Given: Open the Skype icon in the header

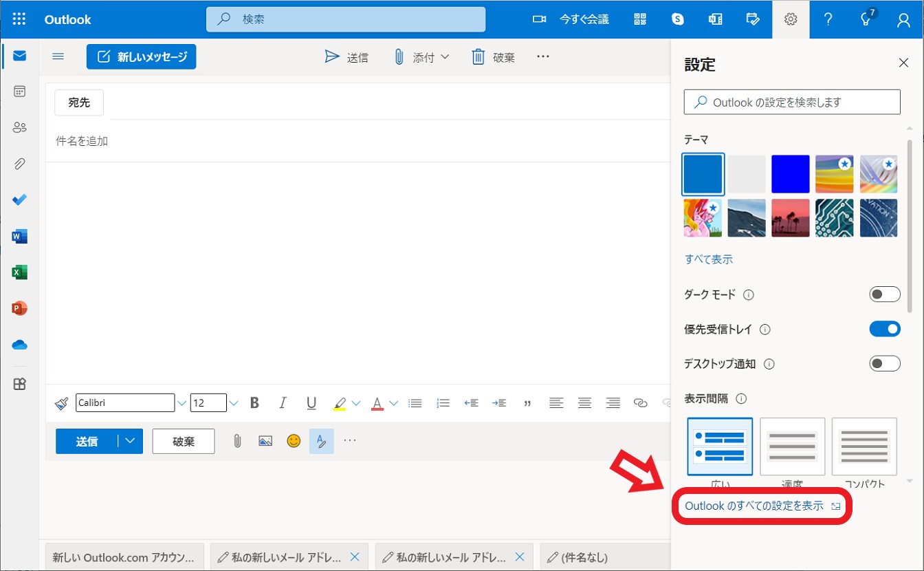Looking at the screenshot, I should (x=678, y=19).
